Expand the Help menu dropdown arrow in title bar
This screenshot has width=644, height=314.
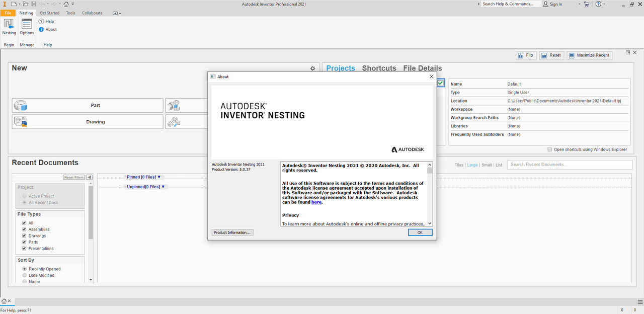pyautogui.click(x=604, y=4)
